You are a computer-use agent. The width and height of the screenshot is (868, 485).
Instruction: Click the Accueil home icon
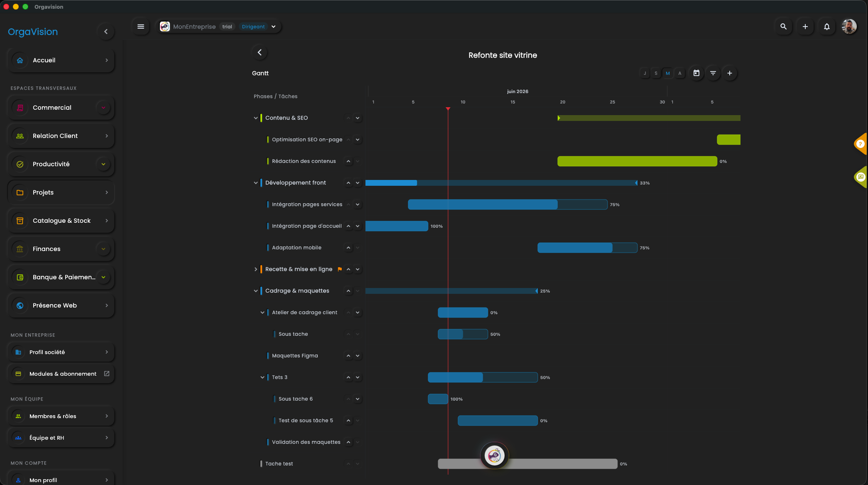[20, 60]
